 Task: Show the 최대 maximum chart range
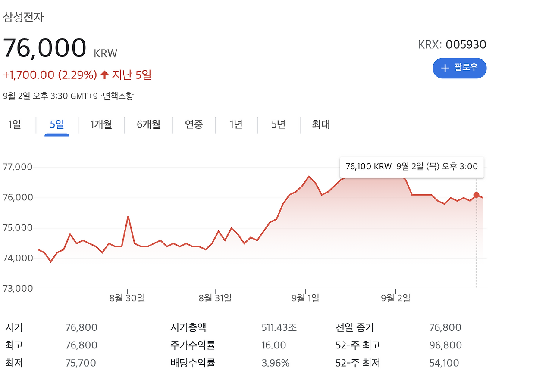coord(320,124)
